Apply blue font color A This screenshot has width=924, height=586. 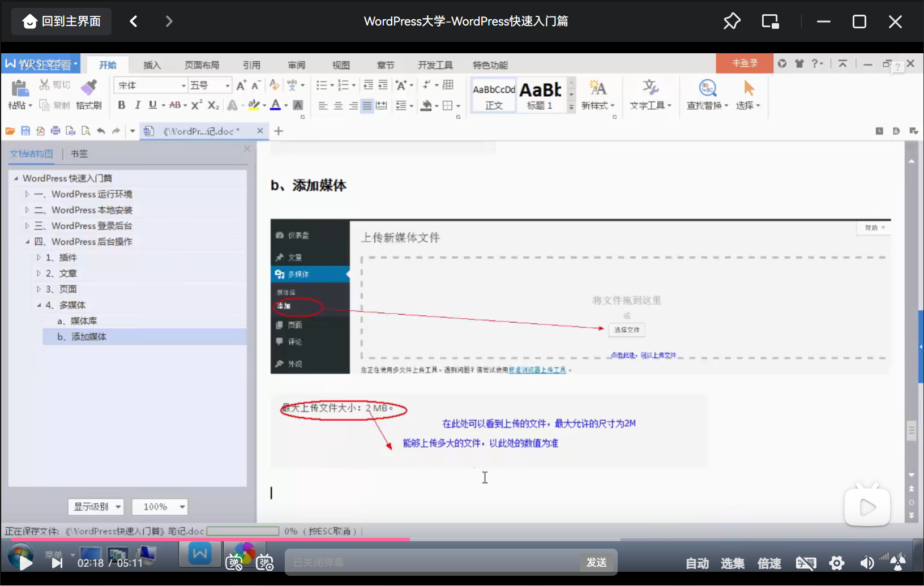[x=275, y=105]
